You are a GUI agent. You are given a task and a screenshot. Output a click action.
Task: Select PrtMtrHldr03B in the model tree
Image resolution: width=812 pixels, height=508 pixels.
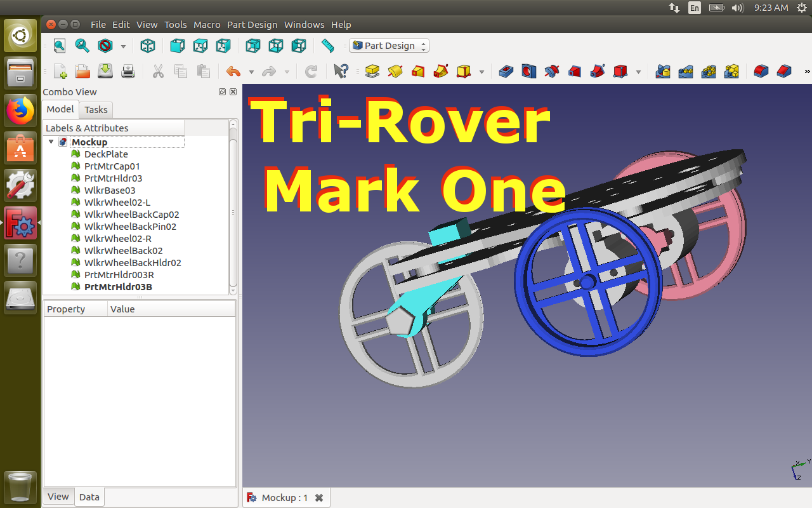(x=118, y=287)
